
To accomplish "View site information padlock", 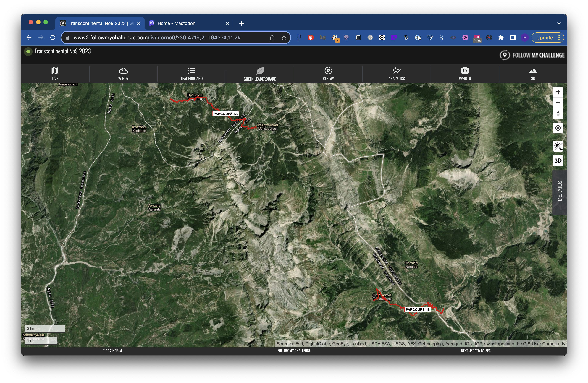I will click(67, 38).
